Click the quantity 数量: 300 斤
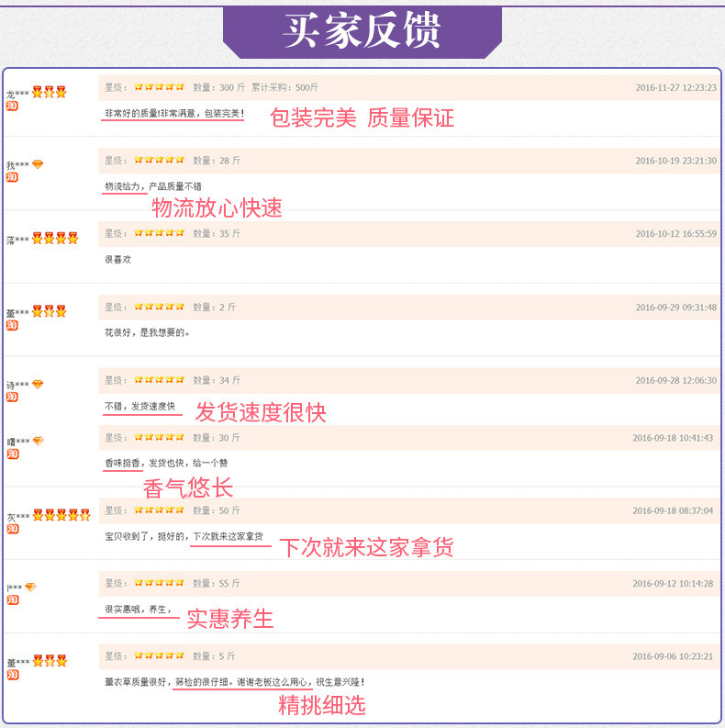Screen dimensions: 725x728 click(x=218, y=87)
